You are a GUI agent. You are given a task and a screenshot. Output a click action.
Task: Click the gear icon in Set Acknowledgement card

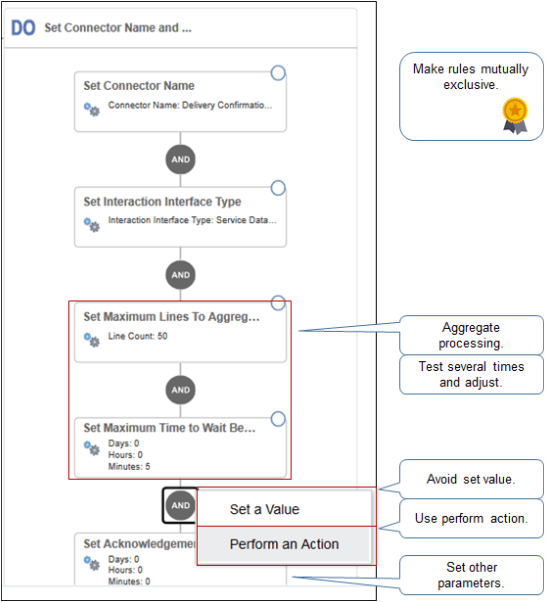(92, 563)
